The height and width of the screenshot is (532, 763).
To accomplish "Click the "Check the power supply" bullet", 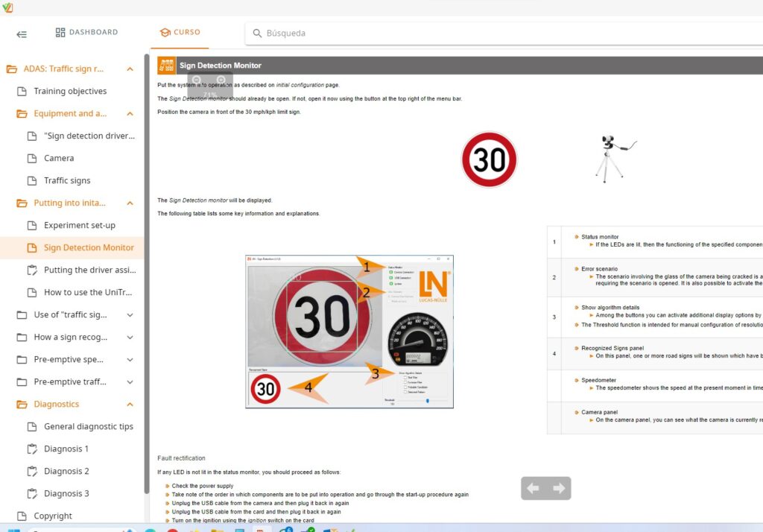I will [x=203, y=487].
